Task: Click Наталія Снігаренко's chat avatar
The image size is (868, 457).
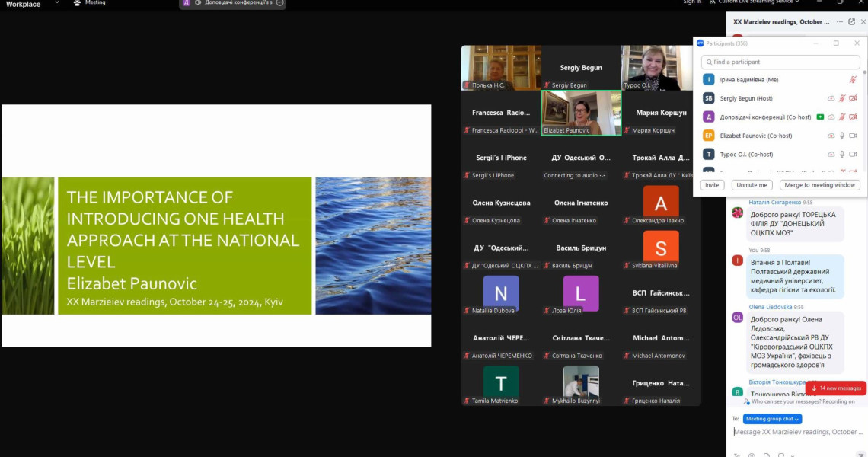Action: (737, 213)
